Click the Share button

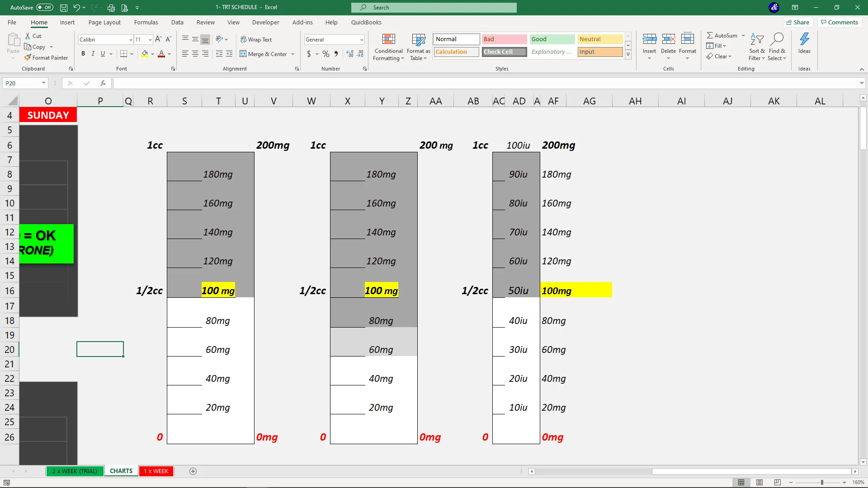[797, 22]
